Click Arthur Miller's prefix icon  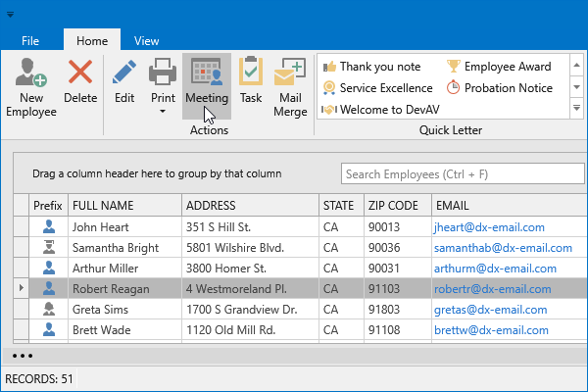tap(49, 268)
